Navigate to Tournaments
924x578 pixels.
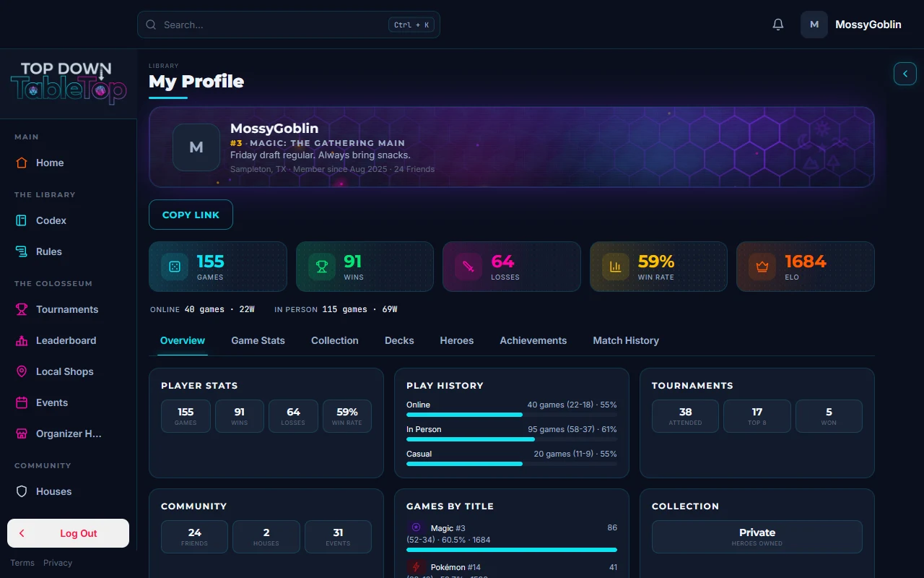click(69, 309)
